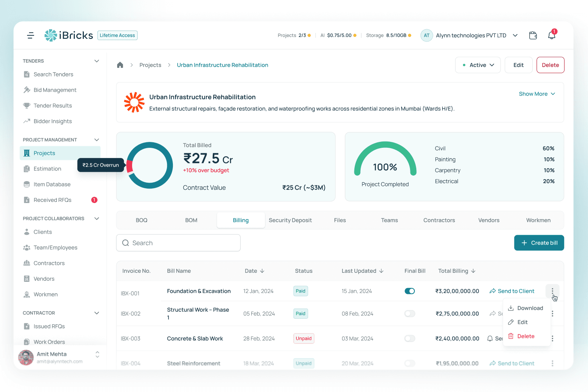The image size is (588, 392).
Task: Switch to the Security Deposit tab
Action: point(290,220)
